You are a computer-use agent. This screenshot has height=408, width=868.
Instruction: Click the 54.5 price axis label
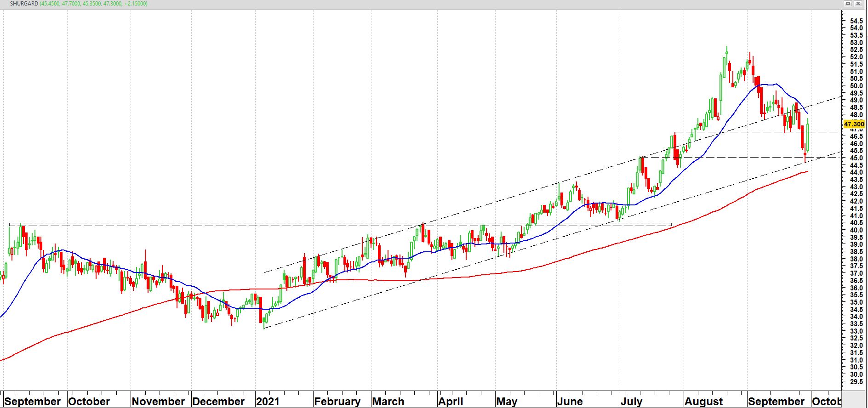857,21
